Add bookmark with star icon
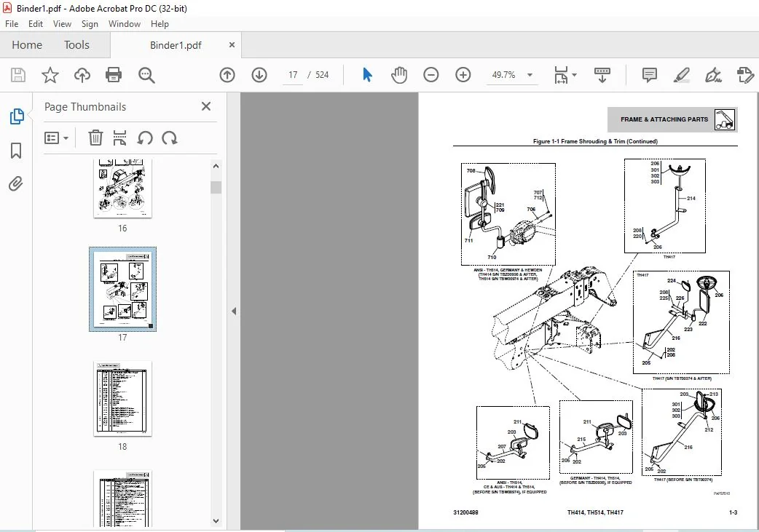759x532 pixels. tap(50, 75)
